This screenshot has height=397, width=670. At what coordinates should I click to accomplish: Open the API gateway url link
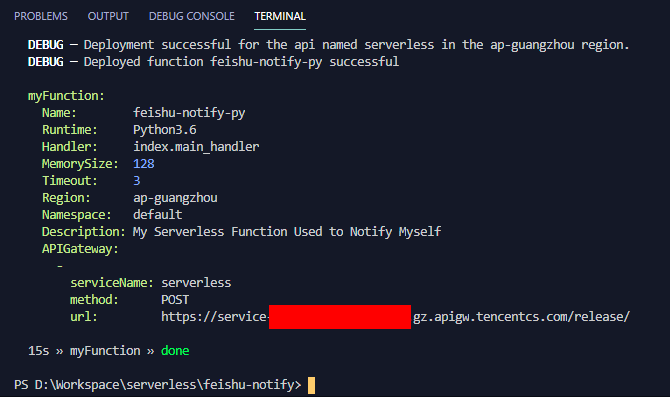395,317
